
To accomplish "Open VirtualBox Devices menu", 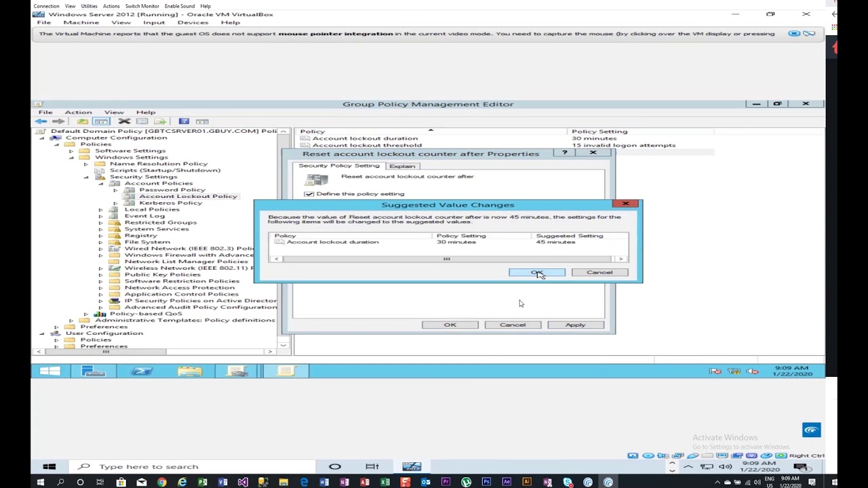I will pos(193,22).
